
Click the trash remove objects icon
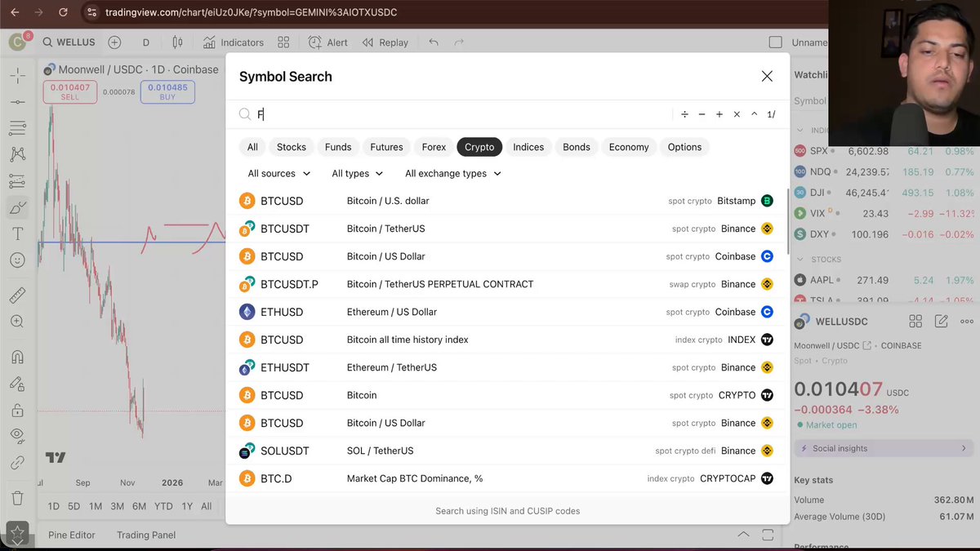click(x=17, y=498)
